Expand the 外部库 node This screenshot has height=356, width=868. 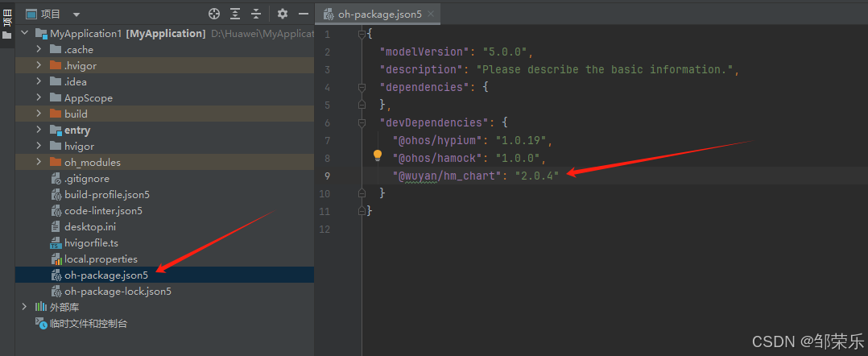click(x=24, y=307)
